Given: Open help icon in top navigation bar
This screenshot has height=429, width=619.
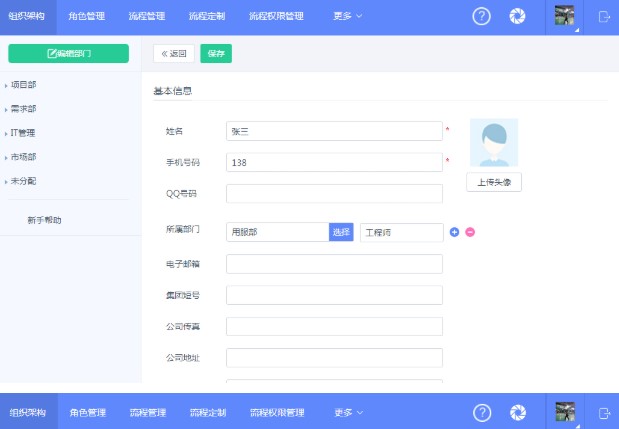Looking at the screenshot, I should [x=481, y=17].
